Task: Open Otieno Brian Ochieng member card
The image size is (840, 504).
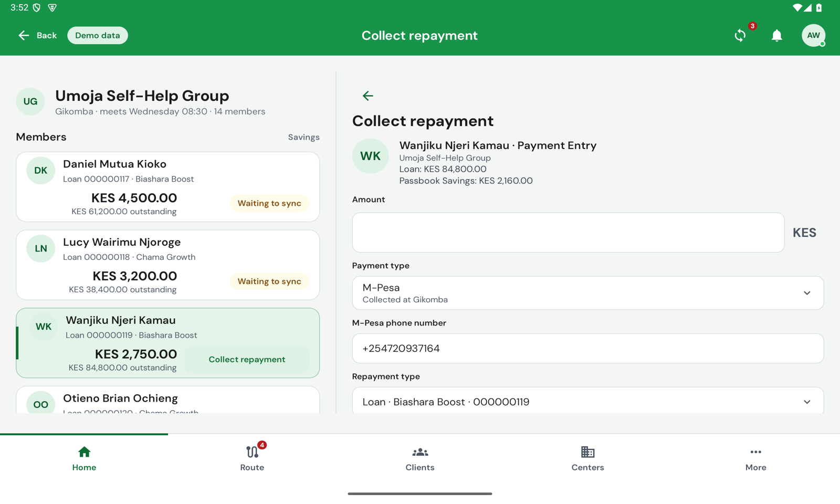Action: click(167, 400)
